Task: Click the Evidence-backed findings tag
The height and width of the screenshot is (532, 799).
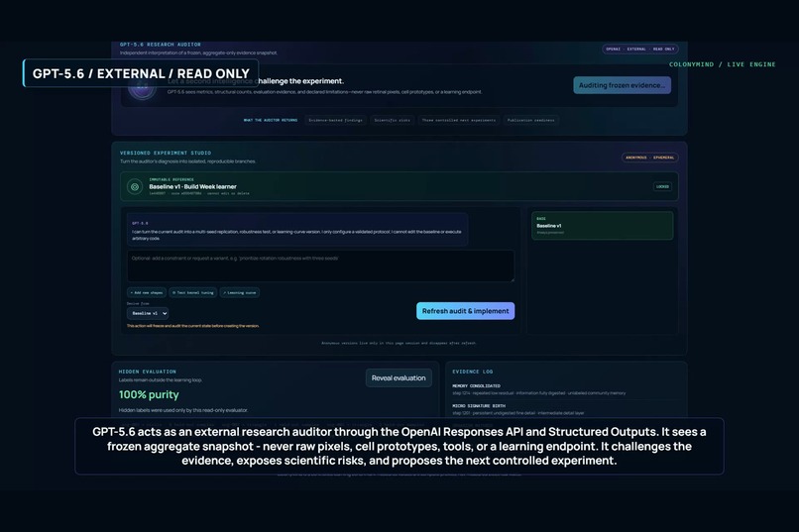Action: [335, 120]
